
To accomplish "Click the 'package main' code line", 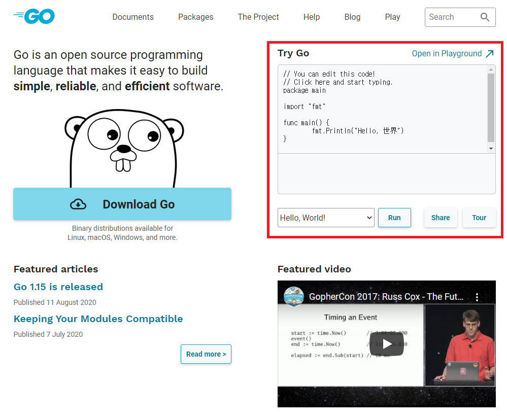I will (x=305, y=90).
